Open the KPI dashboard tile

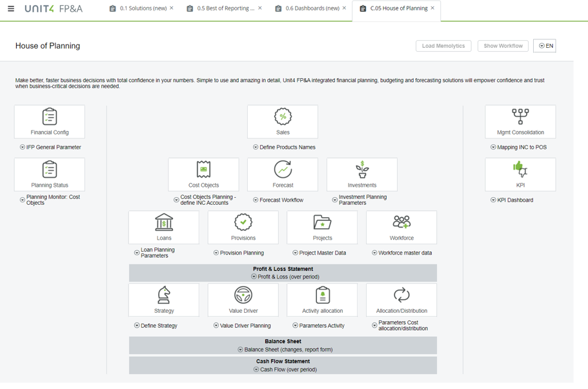(520, 174)
